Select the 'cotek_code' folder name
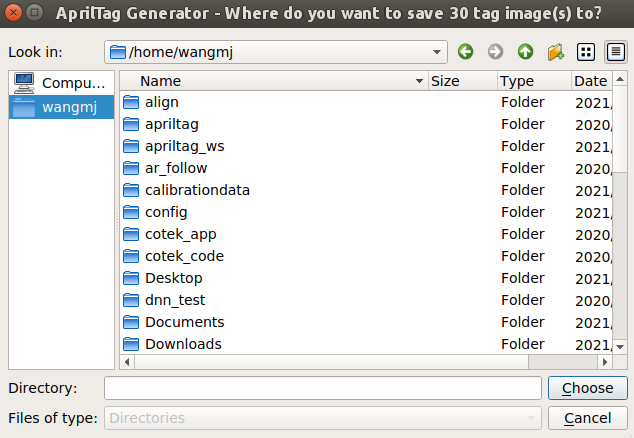Screen dimensions: 634x438 tap(184, 256)
